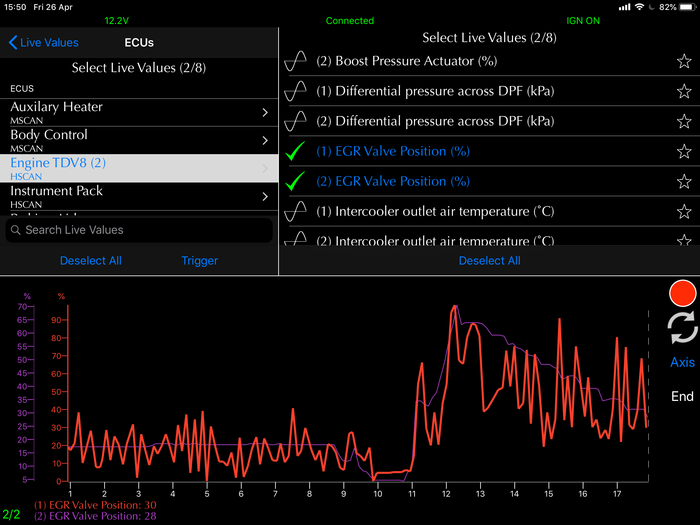Uncheck (2) EGR Valve Position green tick
The image size is (700, 525).
coord(295,181)
